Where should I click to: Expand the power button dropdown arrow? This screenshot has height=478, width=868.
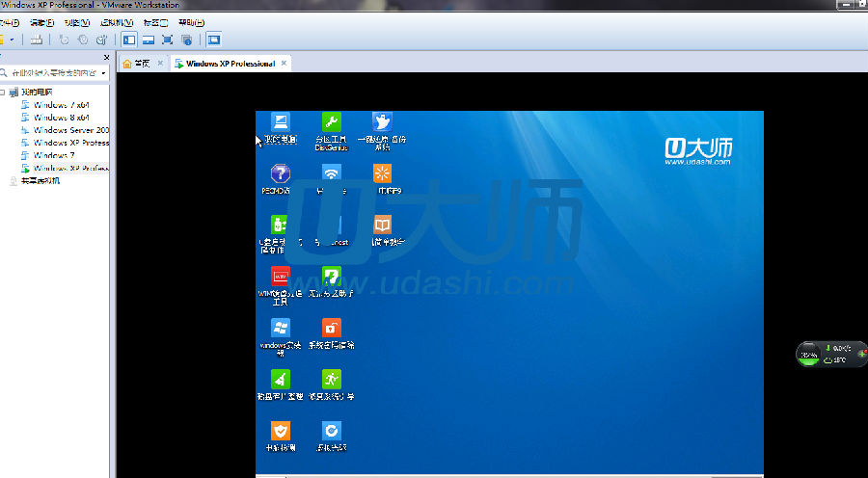(12, 40)
